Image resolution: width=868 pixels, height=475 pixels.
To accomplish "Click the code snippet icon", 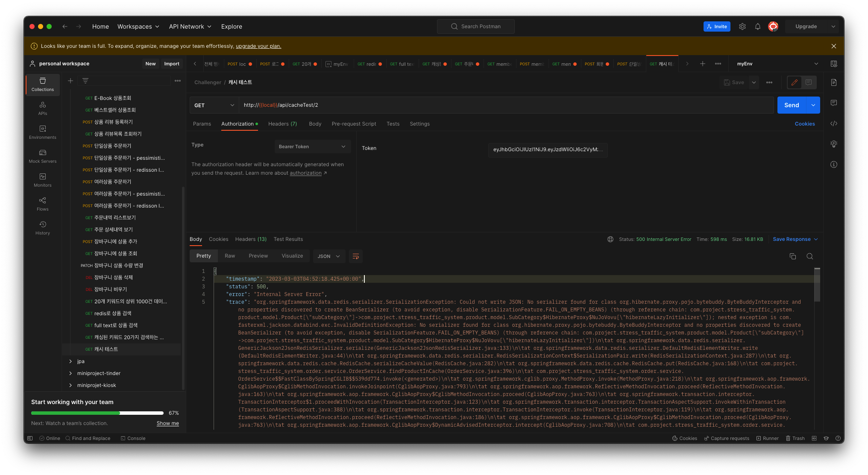I will pyautogui.click(x=833, y=123).
